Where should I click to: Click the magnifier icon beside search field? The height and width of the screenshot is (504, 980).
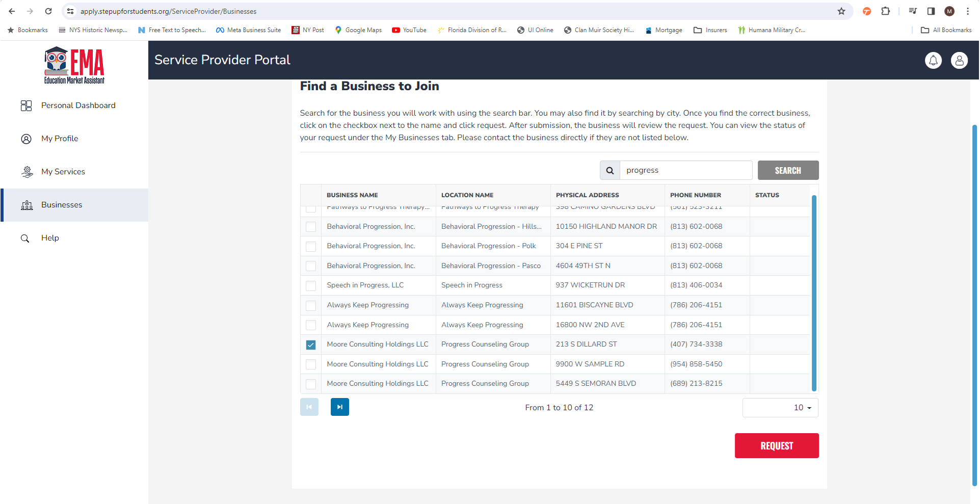[610, 171]
